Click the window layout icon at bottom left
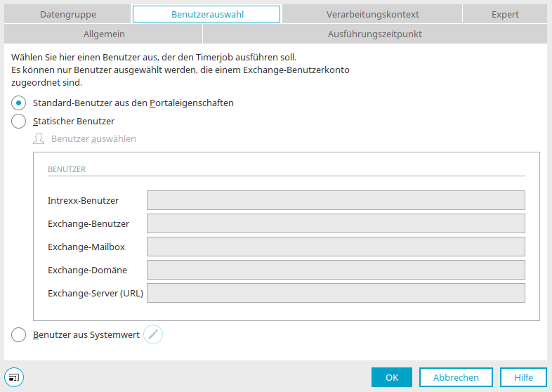552x392 pixels. click(14, 377)
